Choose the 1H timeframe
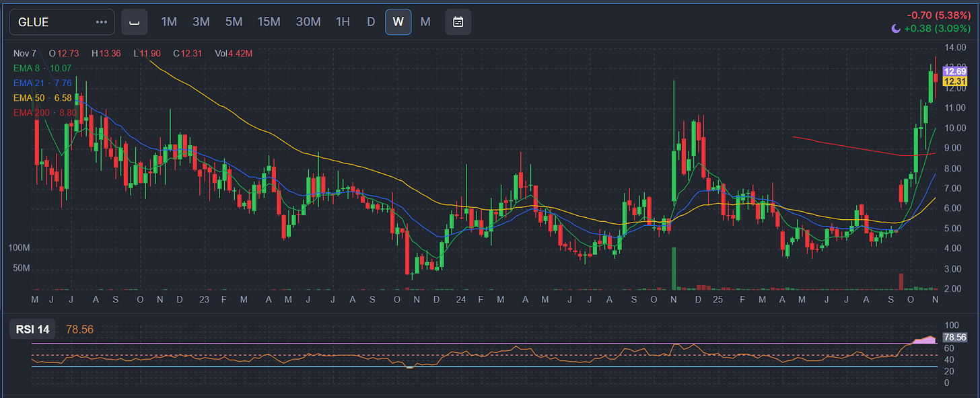 [x=343, y=22]
